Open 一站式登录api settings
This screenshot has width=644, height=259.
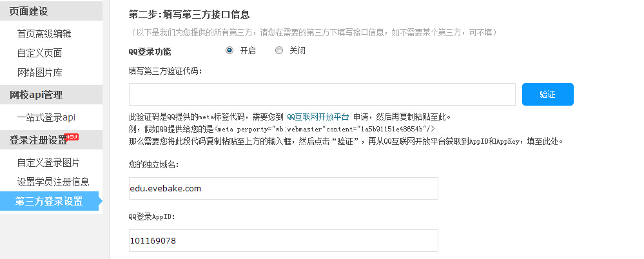(46, 117)
